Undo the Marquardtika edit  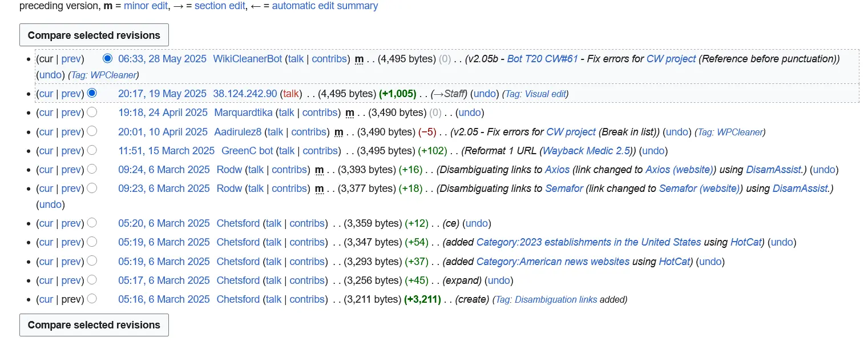[471, 113]
